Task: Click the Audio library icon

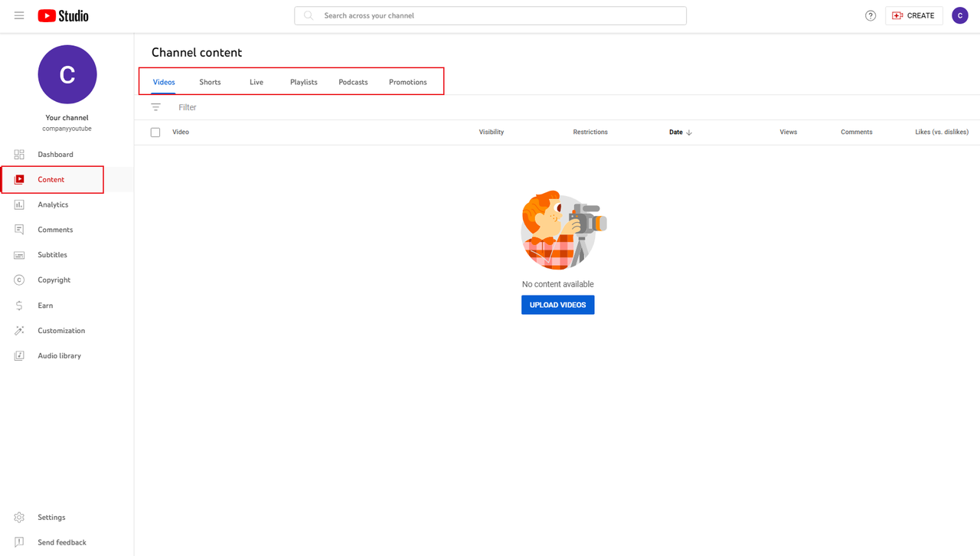Action: point(19,355)
